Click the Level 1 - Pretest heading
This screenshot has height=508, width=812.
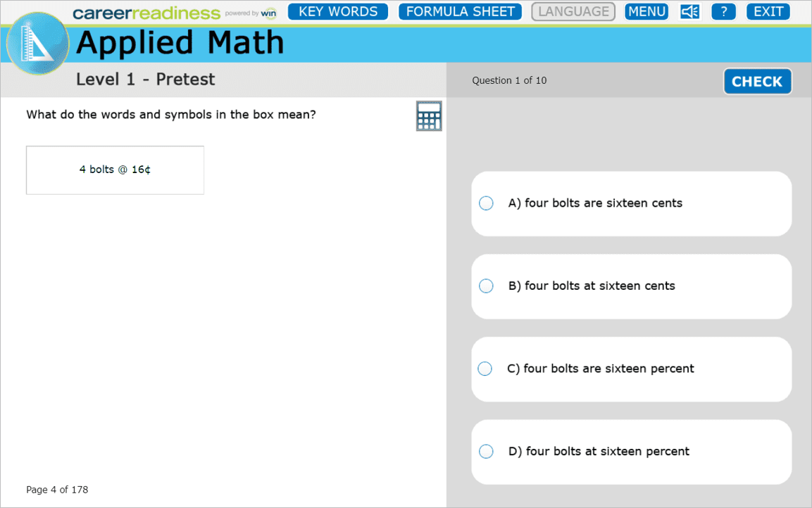pos(145,79)
